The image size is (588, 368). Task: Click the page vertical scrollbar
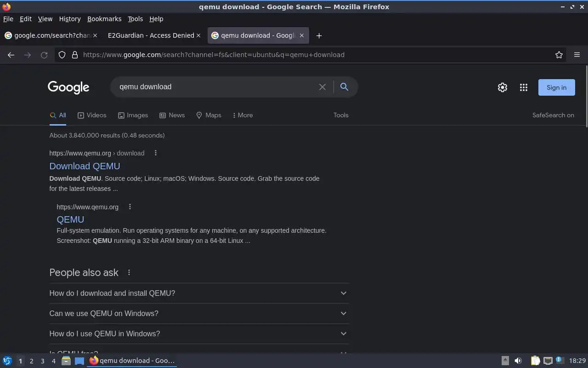pos(586,97)
